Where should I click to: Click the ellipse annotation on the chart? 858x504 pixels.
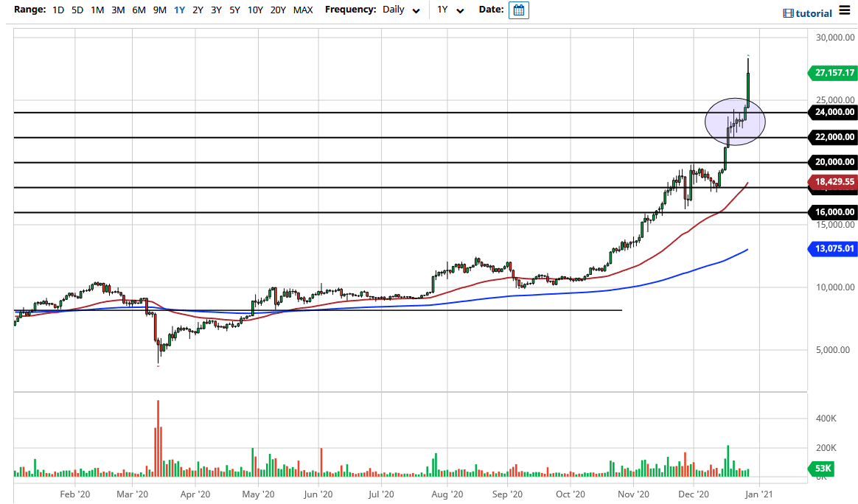pyautogui.click(x=736, y=122)
